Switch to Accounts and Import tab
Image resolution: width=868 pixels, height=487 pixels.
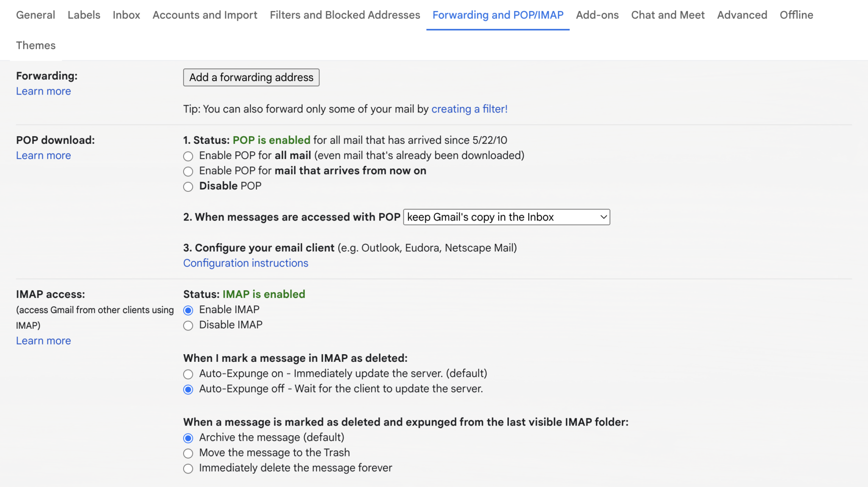click(205, 15)
